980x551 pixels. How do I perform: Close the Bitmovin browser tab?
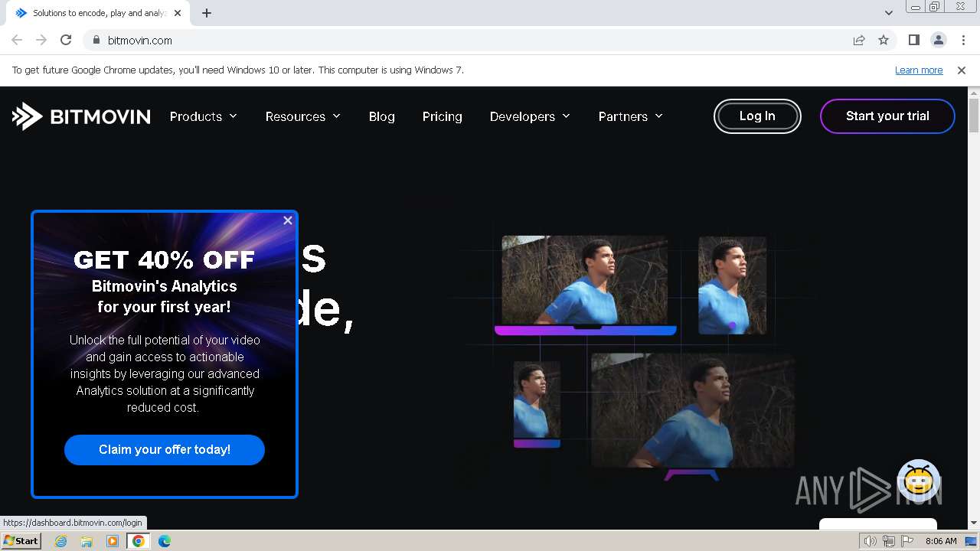pos(178,13)
